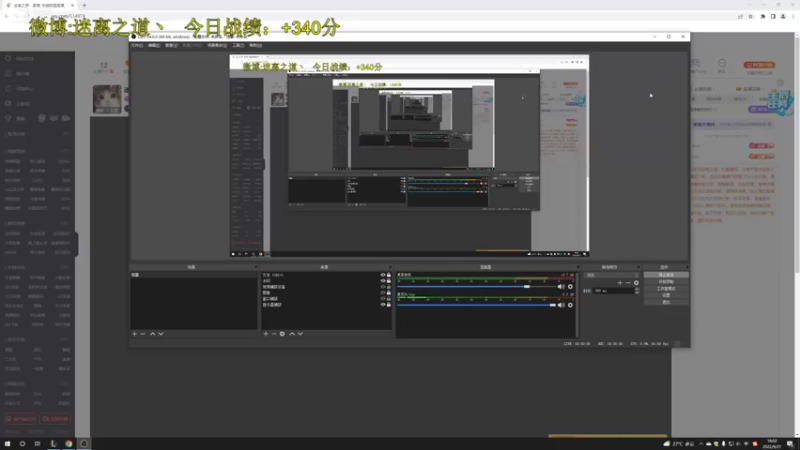Pop out the Scenes dock panel
Screen dimensions: 800x450
pos(256,267)
